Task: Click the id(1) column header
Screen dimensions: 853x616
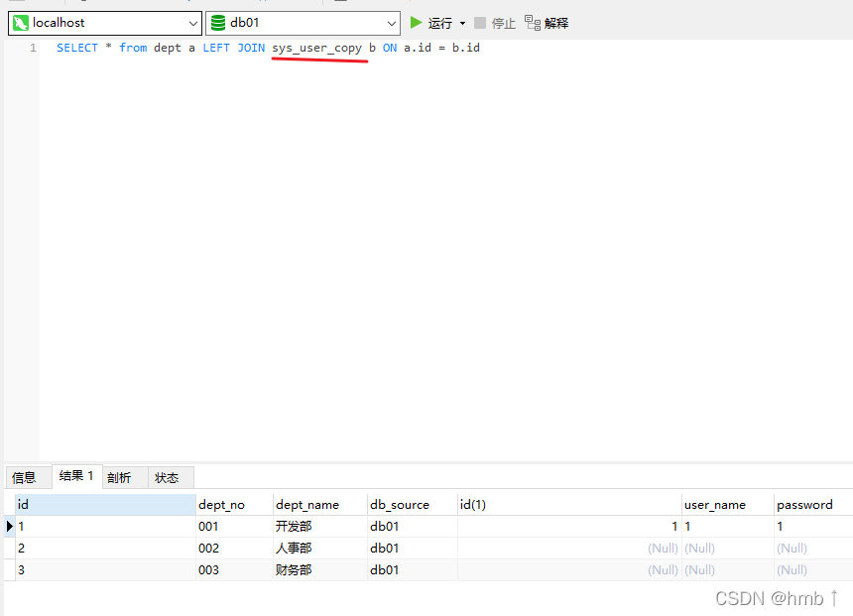Action: (569, 505)
